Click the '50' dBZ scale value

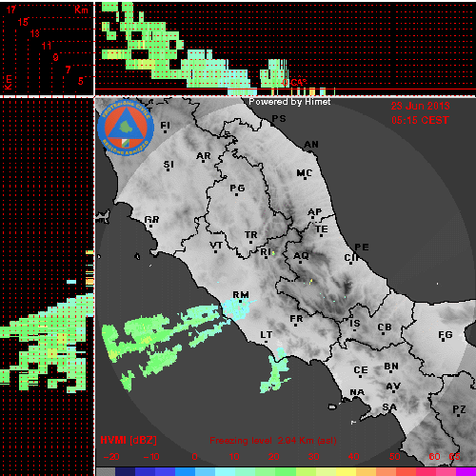tap(394, 457)
